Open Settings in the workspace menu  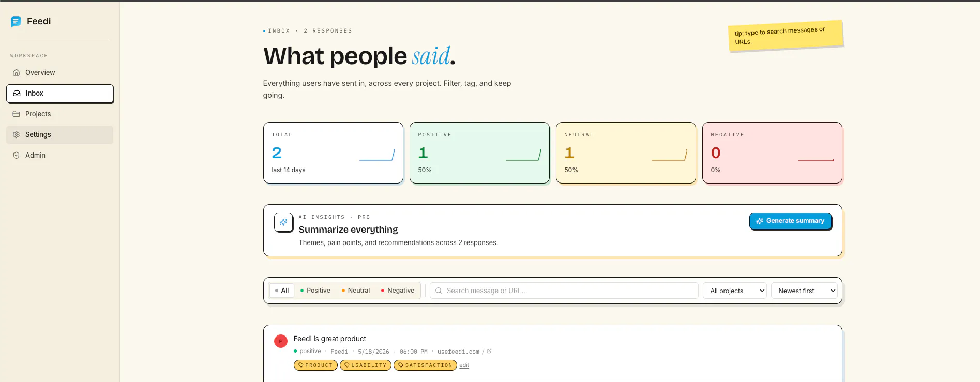click(60, 135)
